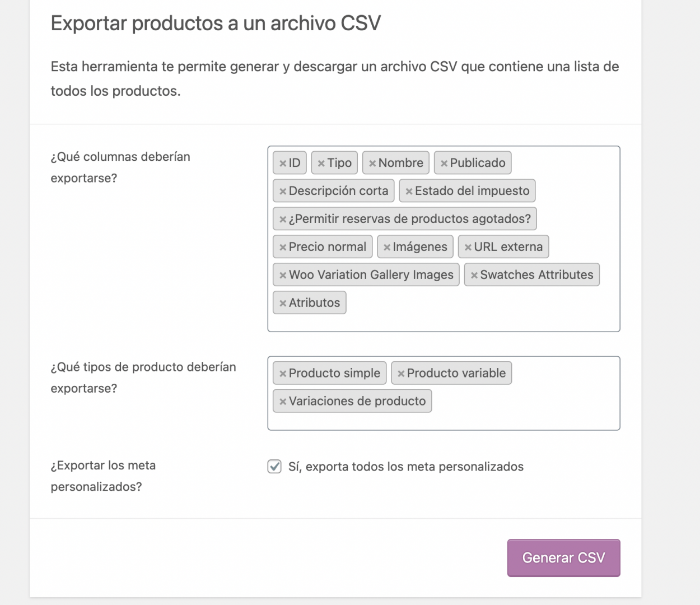Open the product types selection field empty area
The image size is (700, 605).
click(x=526, y=401)
